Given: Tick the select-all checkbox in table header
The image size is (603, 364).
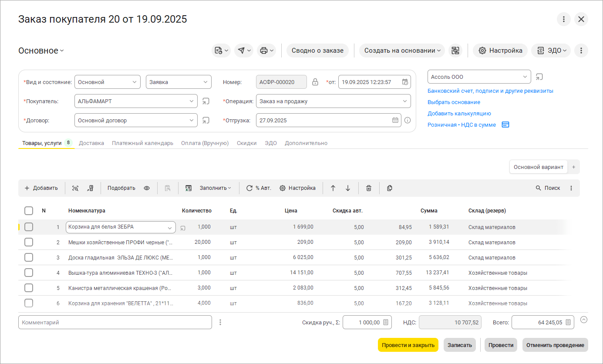Looking at the screenshot, I should tap(29, 211).
